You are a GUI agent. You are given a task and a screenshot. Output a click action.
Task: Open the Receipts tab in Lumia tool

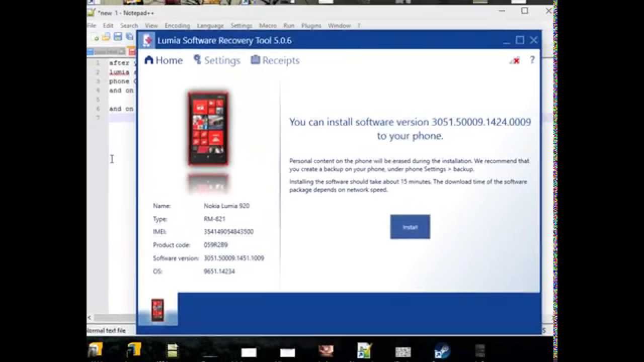275,60
